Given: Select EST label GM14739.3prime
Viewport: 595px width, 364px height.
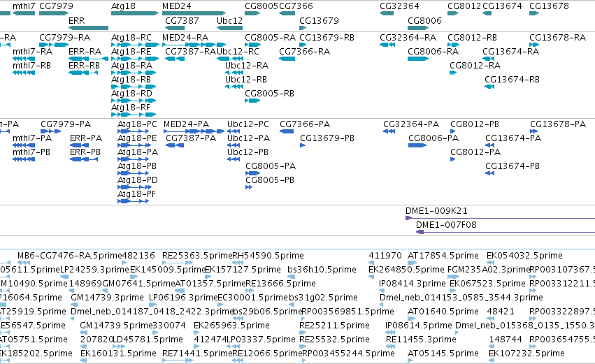Looking at the screenshot, I should (x=108, y=298).
